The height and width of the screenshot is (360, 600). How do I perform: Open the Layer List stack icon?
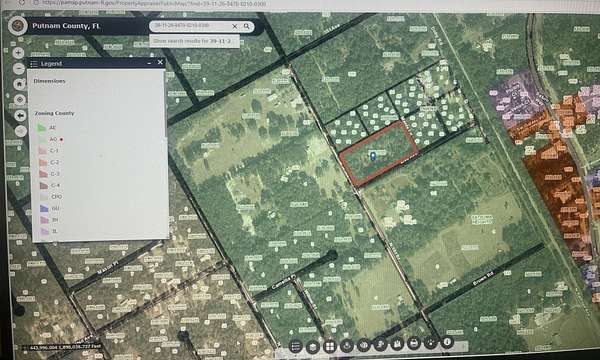(312, 347)
